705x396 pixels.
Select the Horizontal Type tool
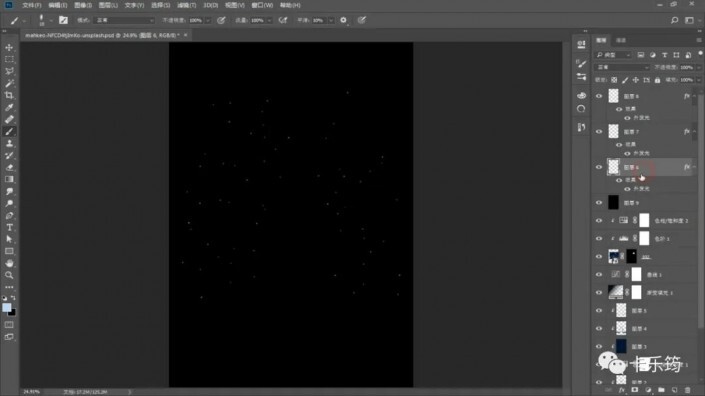click(x=9, y=227)
